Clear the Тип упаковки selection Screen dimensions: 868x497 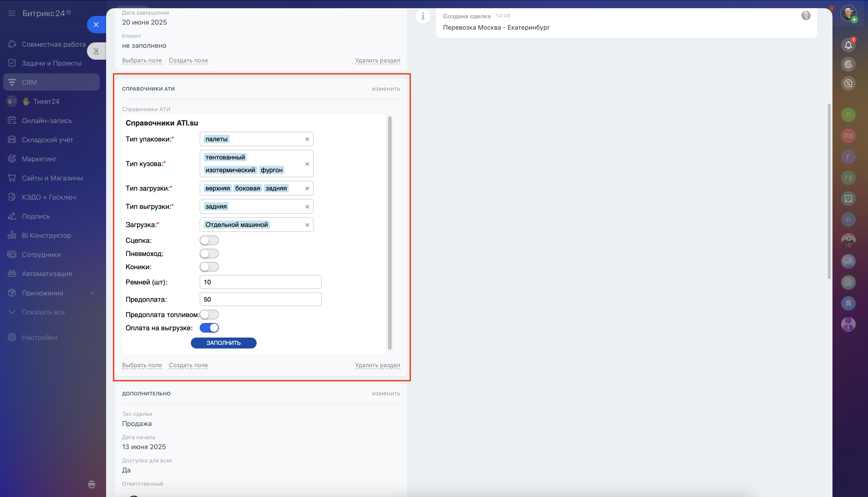point(307,139)
